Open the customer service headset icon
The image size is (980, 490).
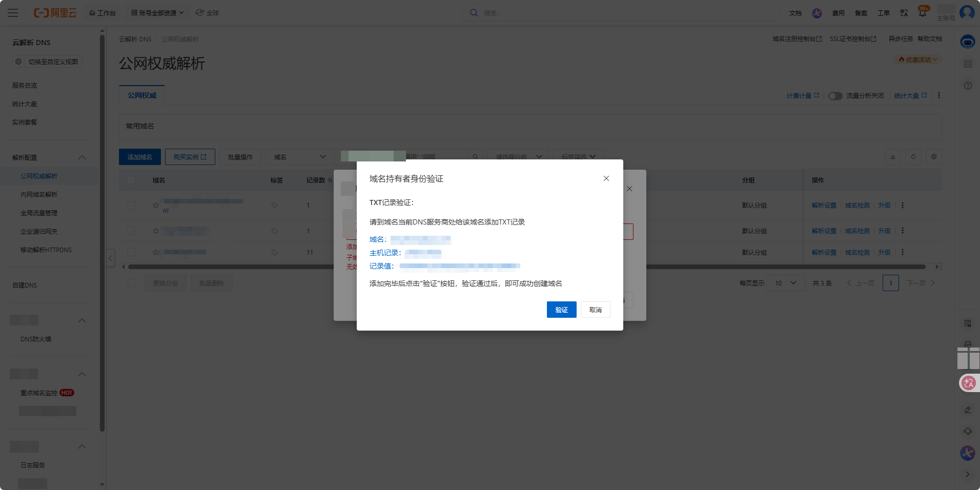[x=968, y=431]
